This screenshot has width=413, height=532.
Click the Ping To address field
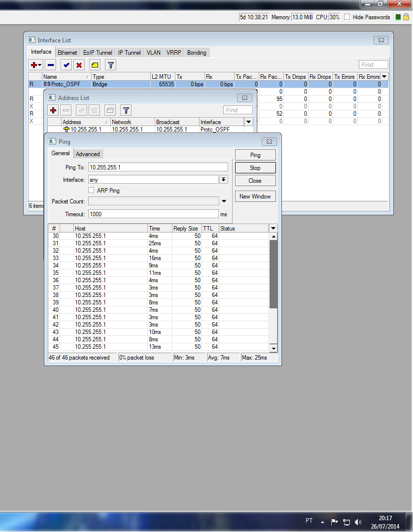[158, 167]
